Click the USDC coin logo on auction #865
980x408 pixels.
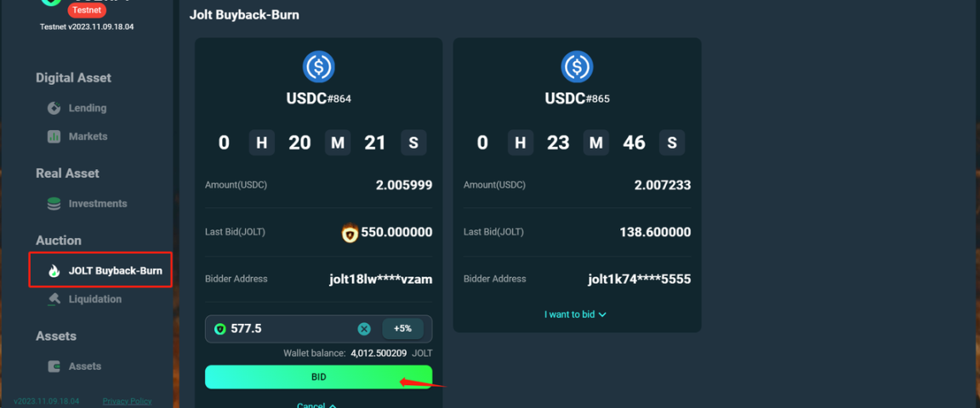pyautogui.click(x=577, y=67)
